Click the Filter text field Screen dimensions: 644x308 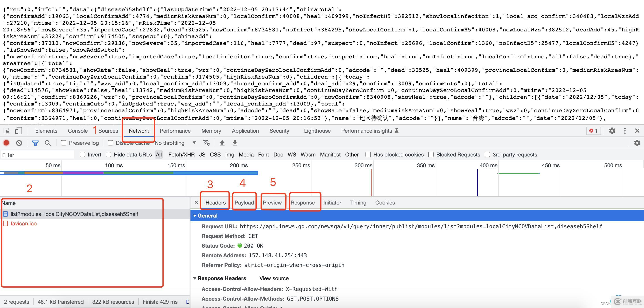pos(37,155)
